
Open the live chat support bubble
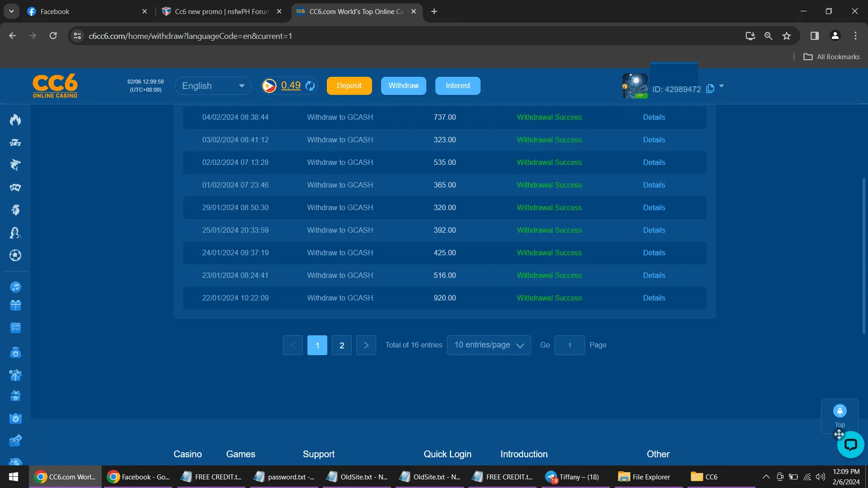pyautogui.click(x=850, y=445)
